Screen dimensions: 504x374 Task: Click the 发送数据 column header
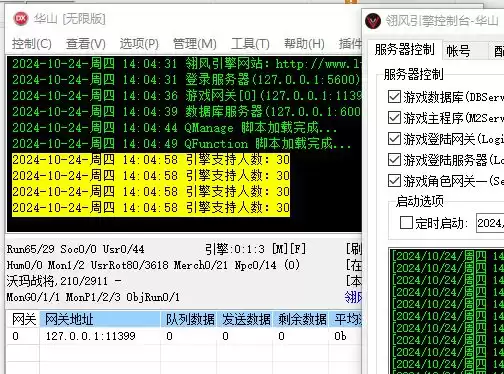[x=246, y=319]
